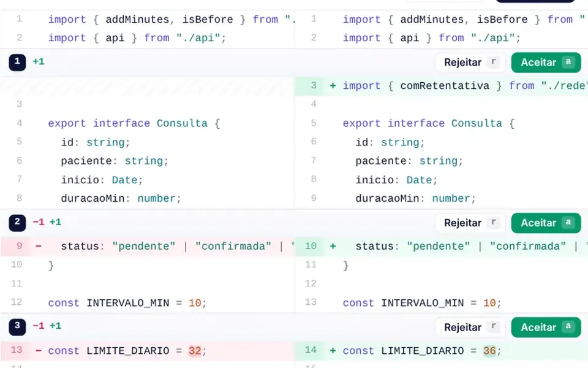Click left pane 'inicio: Date;' line
The image size is (588, 368).
tap(148, 180)
